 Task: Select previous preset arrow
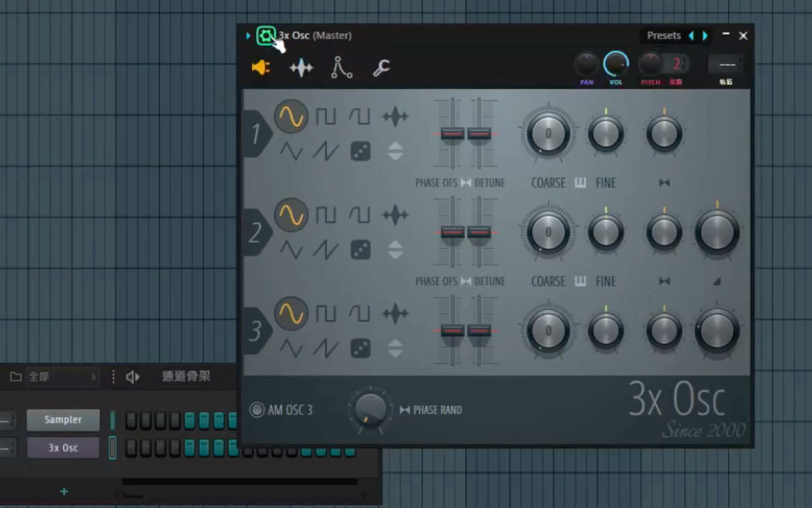pos(691,36)
